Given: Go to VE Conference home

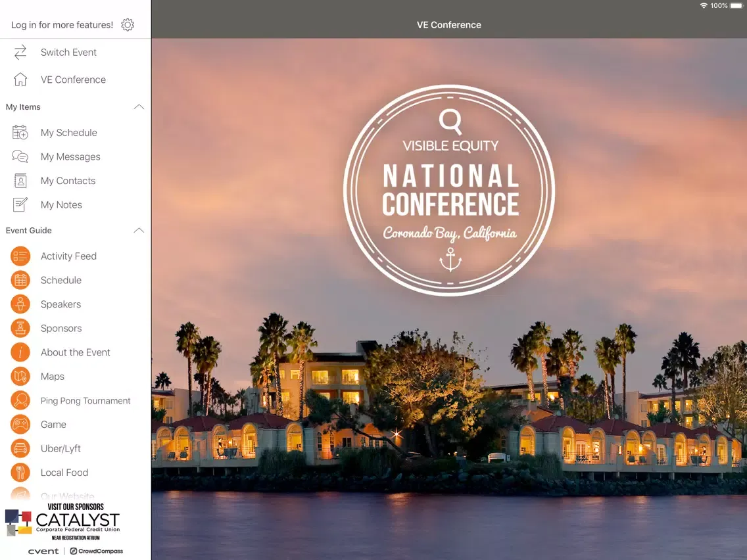Looking at the screenshot, I should click(75, 80).
